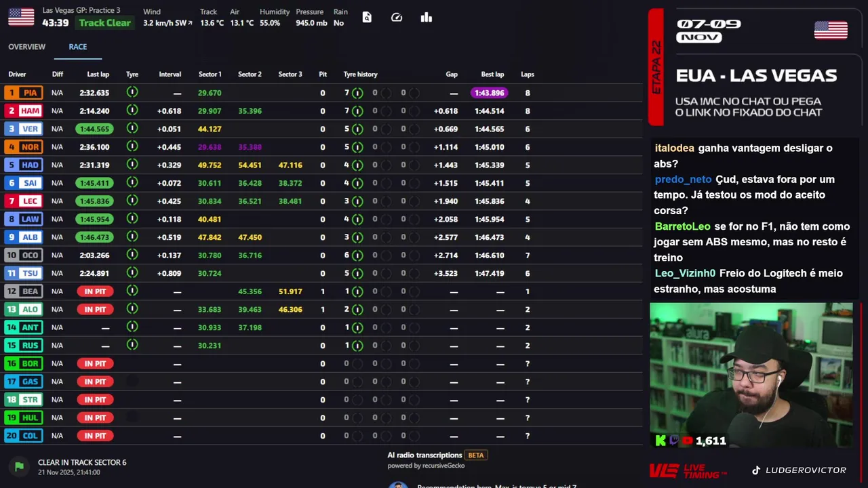The width and height of the screenshot is (868, 488).
Task: Click the IN PIT badge in HUL row
Action: tap(95, 418)
